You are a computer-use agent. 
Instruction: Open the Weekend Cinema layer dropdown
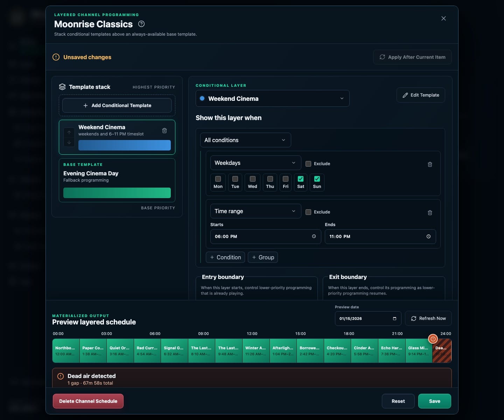(x=273, y=98)
